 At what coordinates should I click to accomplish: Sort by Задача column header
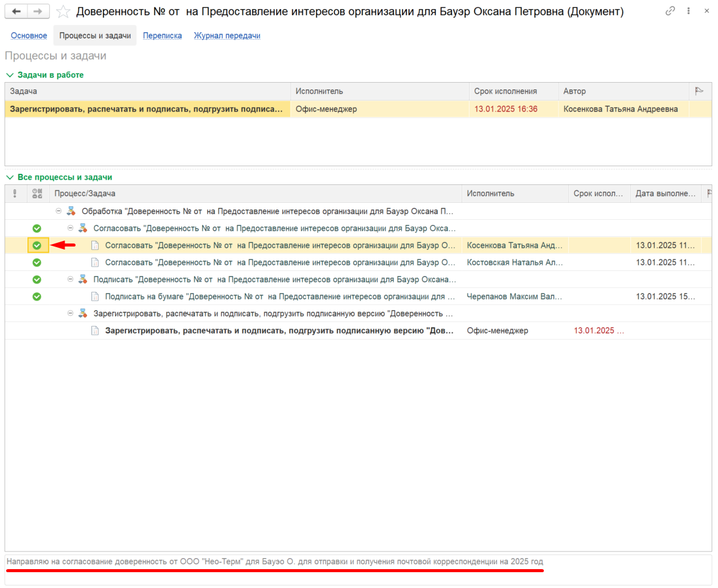pyautogui.click(x=148, y=91)
